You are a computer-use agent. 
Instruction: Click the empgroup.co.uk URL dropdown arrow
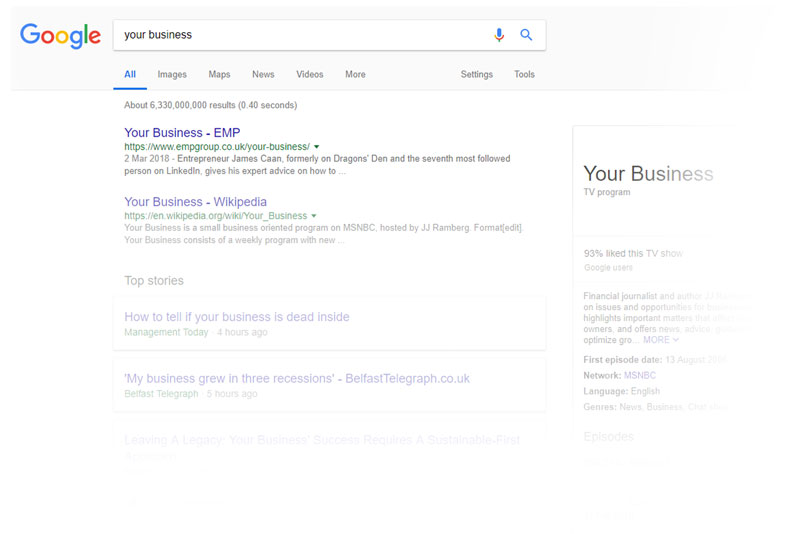(x=316, y=147)
